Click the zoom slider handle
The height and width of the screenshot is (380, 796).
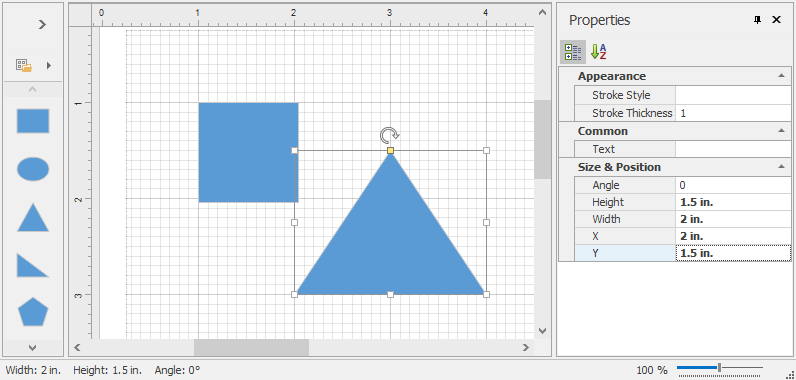point(719,367)
